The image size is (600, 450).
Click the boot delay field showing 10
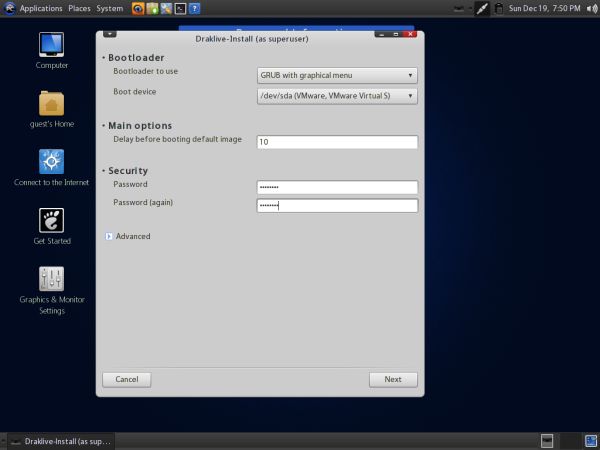pos(337,142)
